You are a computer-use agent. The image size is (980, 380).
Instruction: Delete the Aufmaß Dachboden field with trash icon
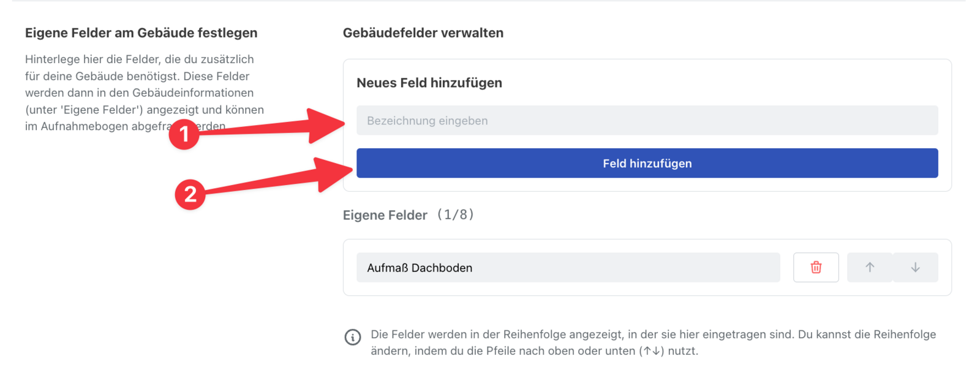click(x=815, y=267)
